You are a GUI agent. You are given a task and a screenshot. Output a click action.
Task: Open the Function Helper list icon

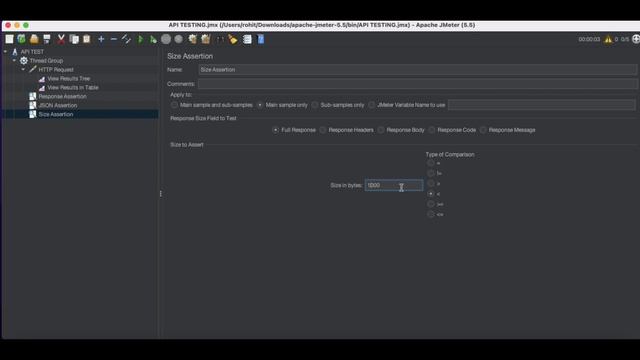[247, 39]
